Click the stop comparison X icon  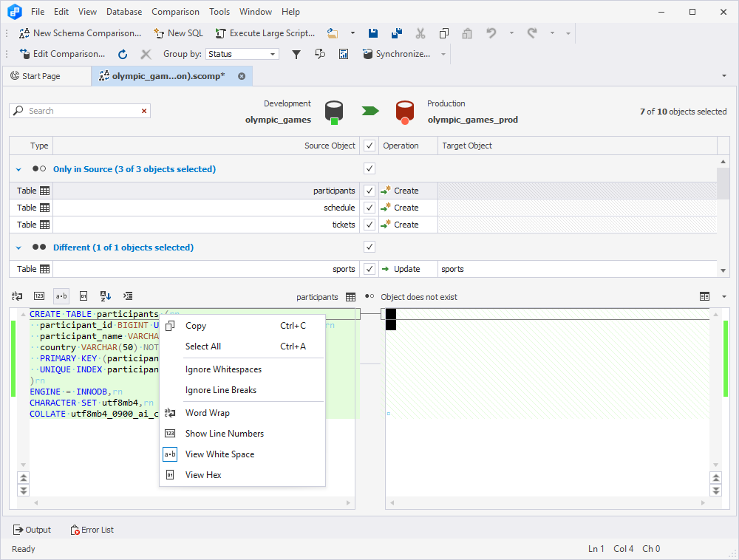tap(146, 54)
